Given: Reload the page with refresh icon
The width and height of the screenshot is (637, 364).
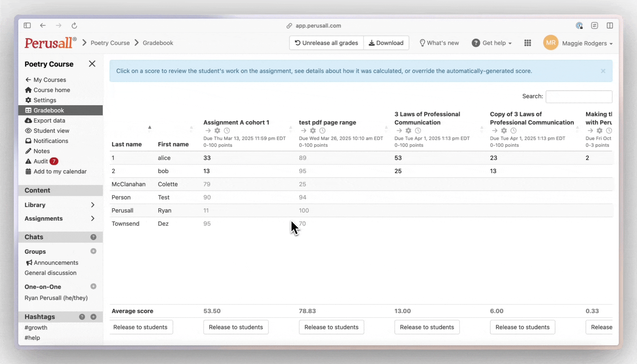Looking at the screenshot, I should coord(74,25).
